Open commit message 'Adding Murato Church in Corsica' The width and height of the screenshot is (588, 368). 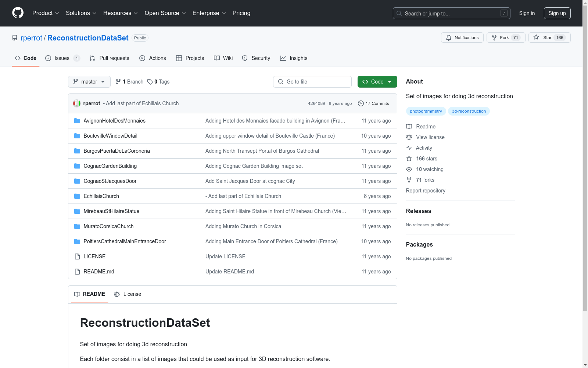[243, 226]
